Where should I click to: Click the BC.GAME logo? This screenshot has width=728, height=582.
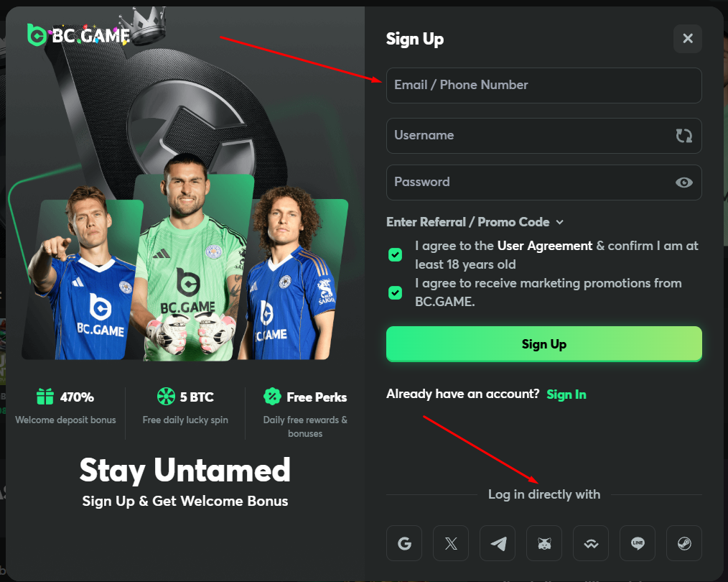(79, 34)
